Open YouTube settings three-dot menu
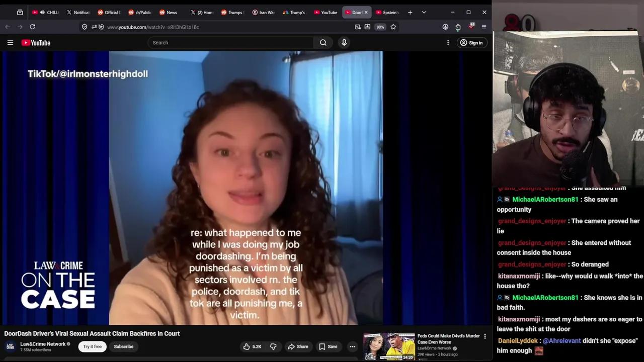Image resolution: width=644 pixels, height=362 pixels. [x=448, y=43]
